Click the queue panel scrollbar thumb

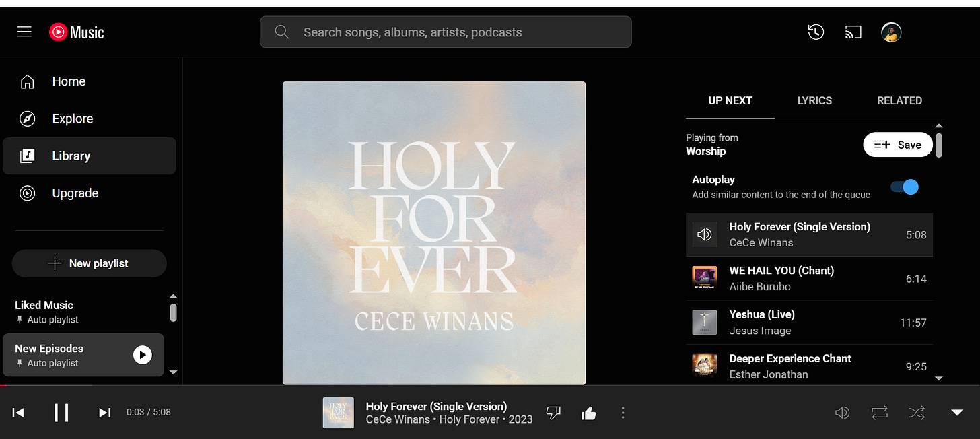(939, 145)
